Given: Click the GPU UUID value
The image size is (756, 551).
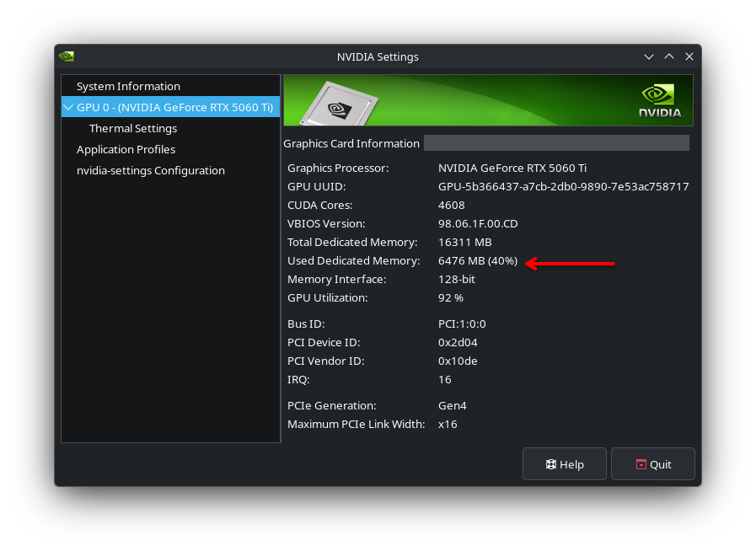Looking at the screenshot, I should (x=563, y=186).
